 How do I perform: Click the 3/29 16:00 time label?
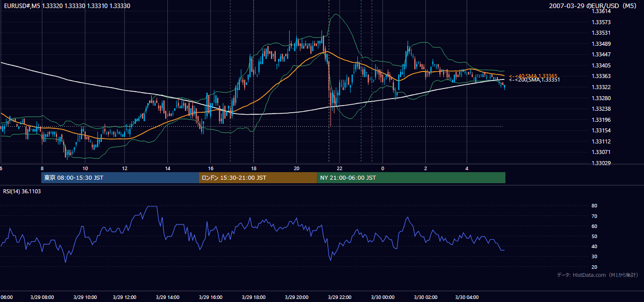pyautogui.click(x=211, y=297)
